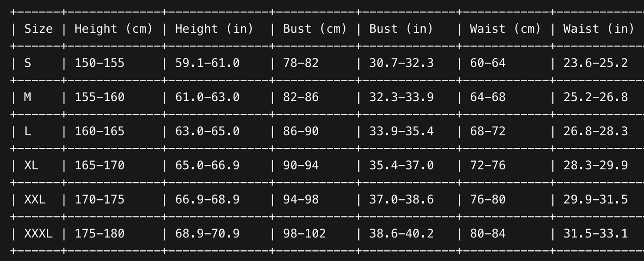This screenshot has height=261, width=644.
Task: Click the 29.9-31.5 waist inches value
Action: coord(595,200)
